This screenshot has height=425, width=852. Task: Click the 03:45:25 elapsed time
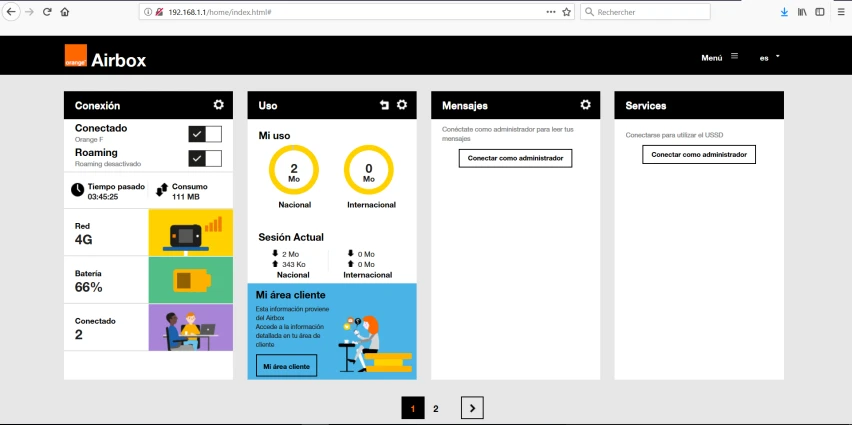coord(103,197)
